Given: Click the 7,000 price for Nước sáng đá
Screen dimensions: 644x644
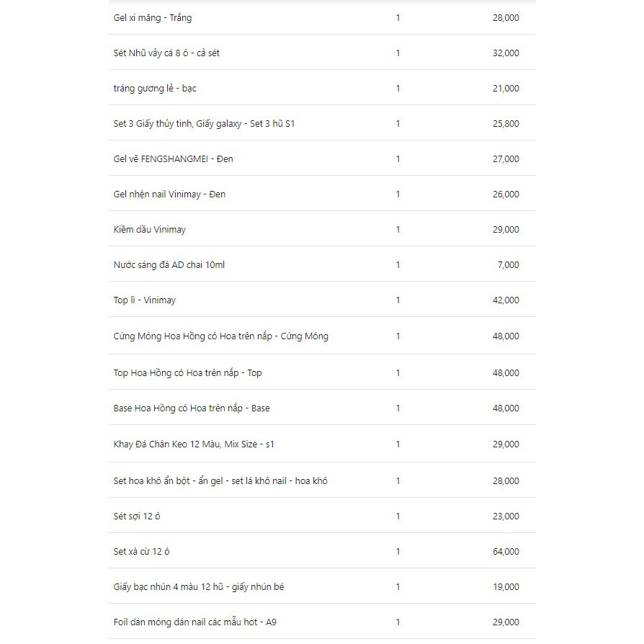Looking at the screenshot, I should [x=508, y=264].
